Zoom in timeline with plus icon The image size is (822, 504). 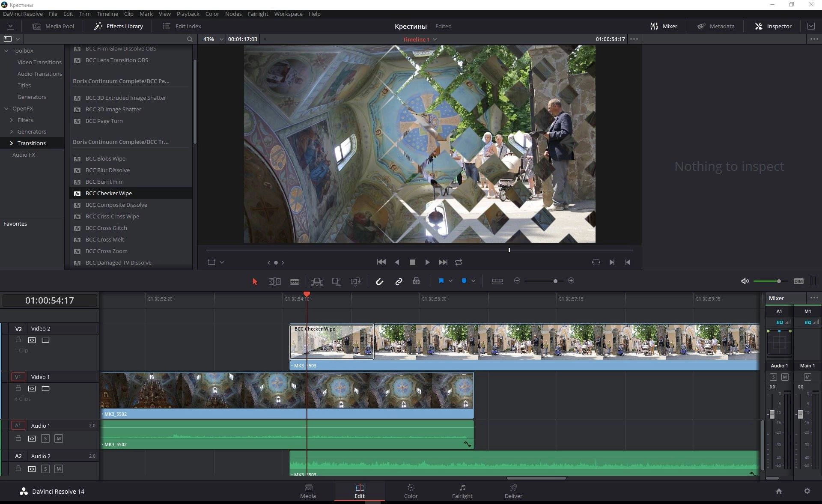tap(571, 281)
